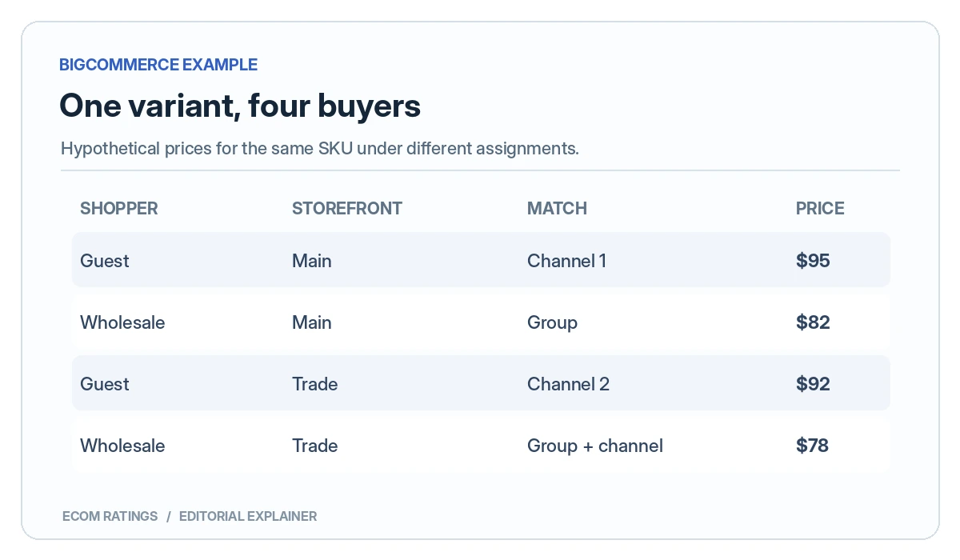Click the subtitle about hypothetical SKU prices

(x=319, y=149)
